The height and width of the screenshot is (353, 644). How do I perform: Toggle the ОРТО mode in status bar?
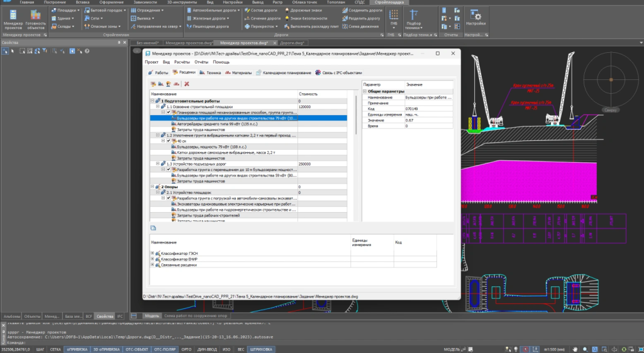187,349
